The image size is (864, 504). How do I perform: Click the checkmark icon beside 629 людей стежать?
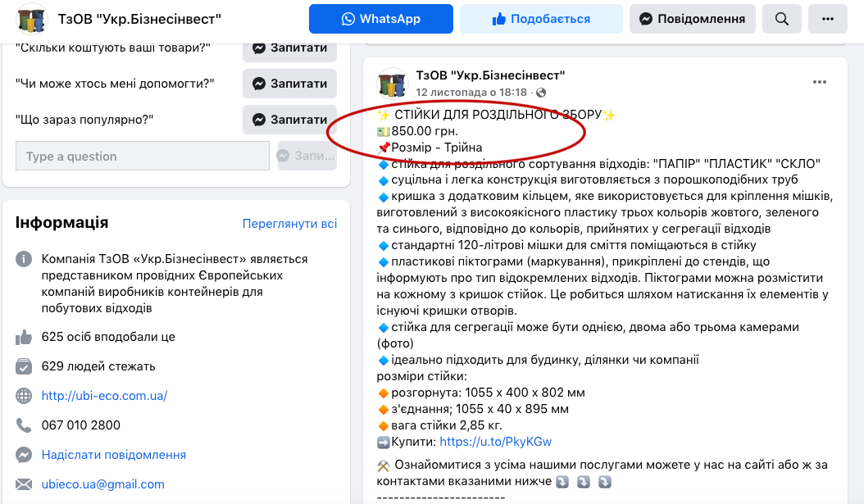[24, 366]
